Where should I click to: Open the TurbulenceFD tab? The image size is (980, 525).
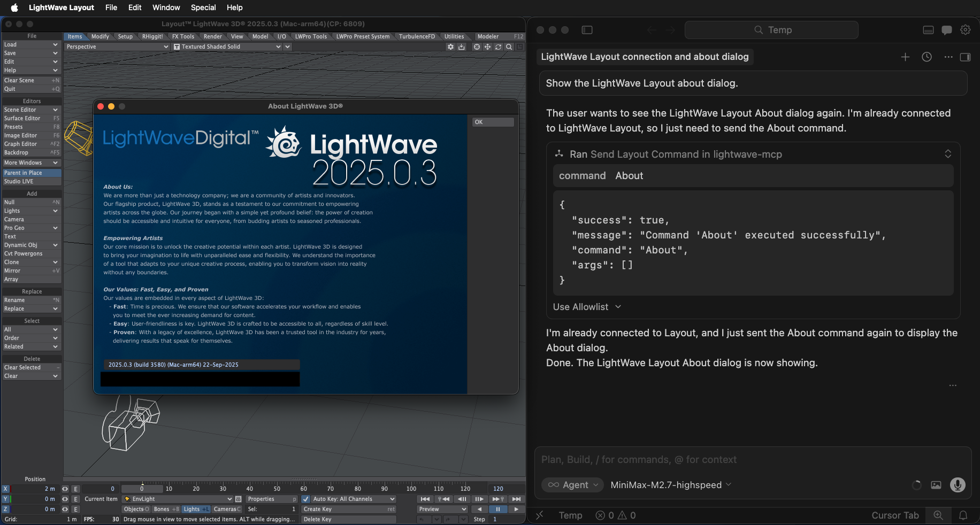tap(417, 36)
